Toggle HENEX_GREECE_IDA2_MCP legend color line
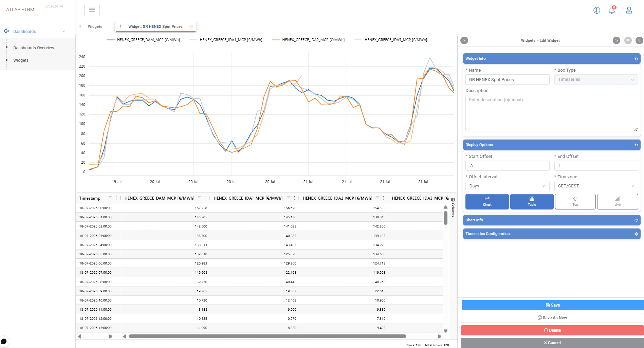 tap(275, 40)
